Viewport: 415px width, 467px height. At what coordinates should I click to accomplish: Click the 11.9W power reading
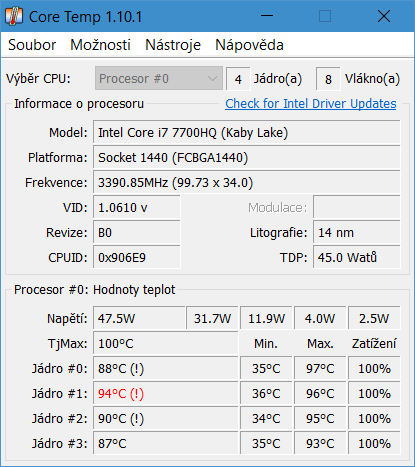click(x=266, y=318)
